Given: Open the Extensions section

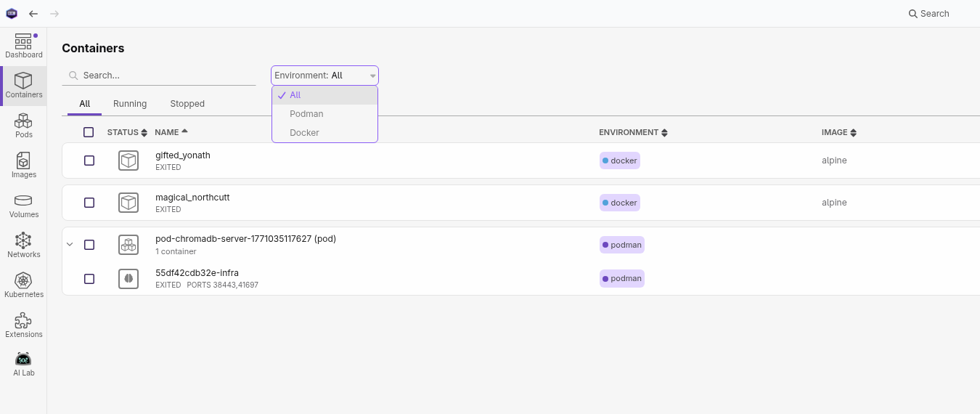Looking at the screenshot, I should (x=23, y=325).
